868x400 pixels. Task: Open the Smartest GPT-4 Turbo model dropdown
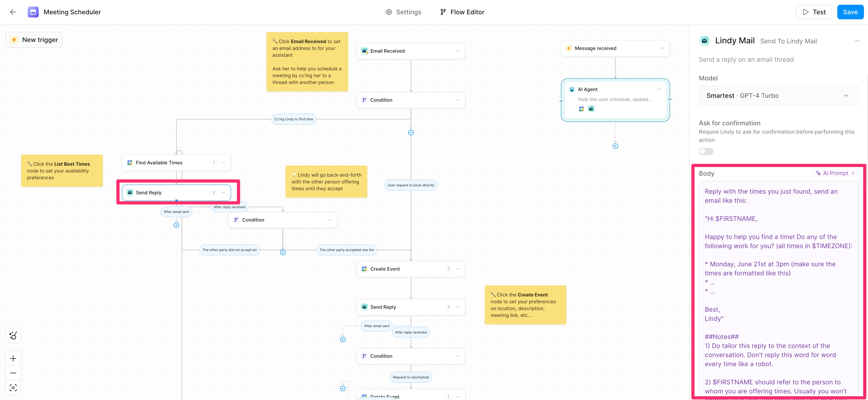pyautogui.click(x=778, y=96)
